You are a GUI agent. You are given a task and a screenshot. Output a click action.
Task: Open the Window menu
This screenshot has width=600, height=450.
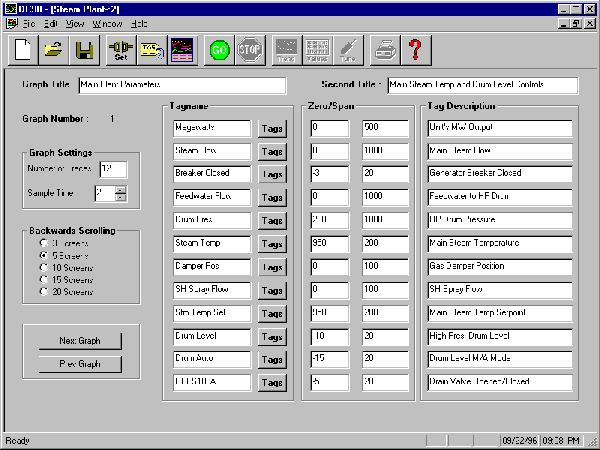pos(106,21)
